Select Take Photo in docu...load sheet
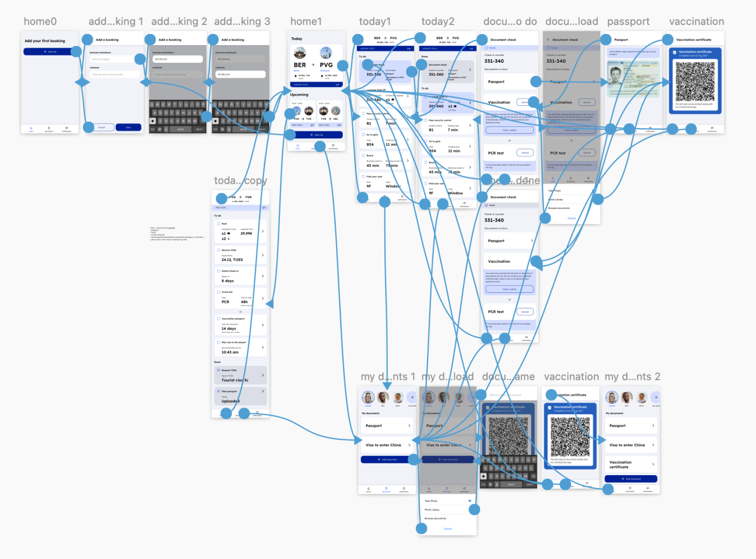756x559 pixels. [x=554, y=191]
